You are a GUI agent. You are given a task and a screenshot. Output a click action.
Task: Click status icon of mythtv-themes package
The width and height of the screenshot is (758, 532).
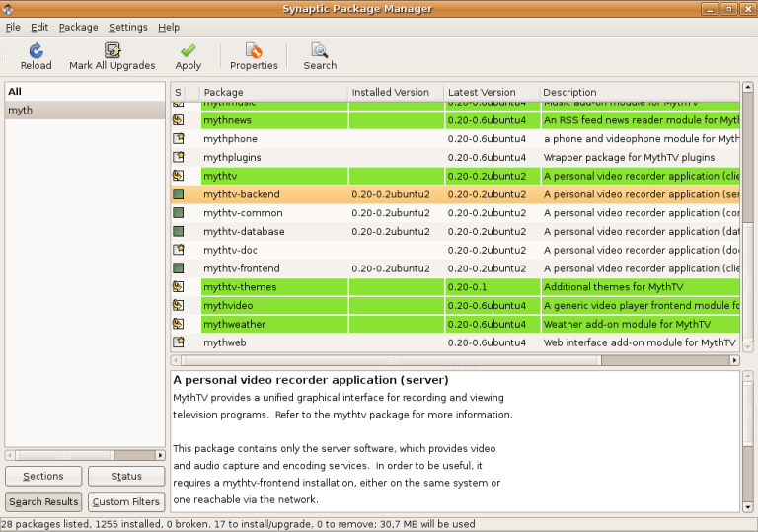(x=179, y=287)
